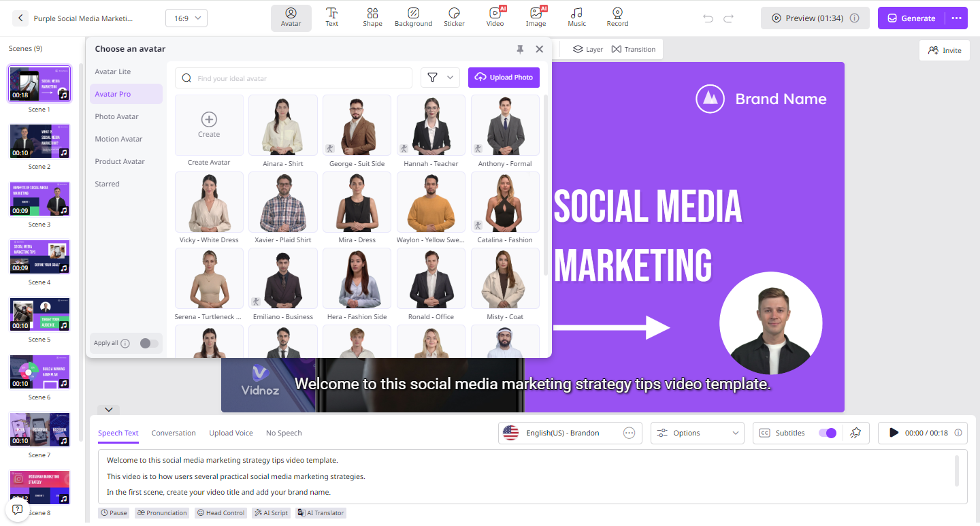Open the Background tool
The image size is (980, 526).
(413, 18)
